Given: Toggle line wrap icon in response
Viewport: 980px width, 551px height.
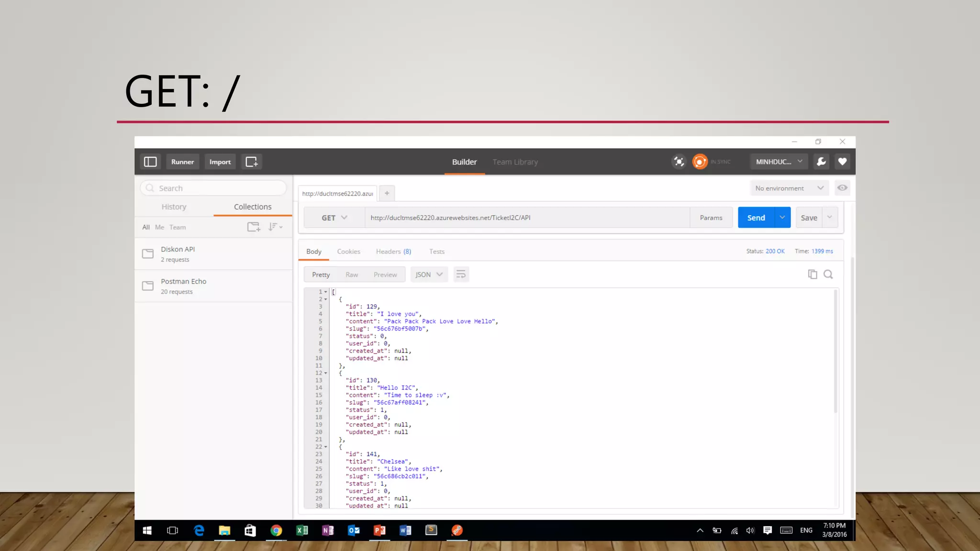Looking at the screenshot, I should [461, 274].
